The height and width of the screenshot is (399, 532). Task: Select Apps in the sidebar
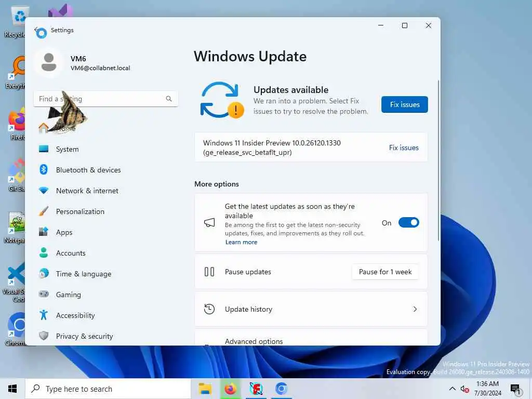pos(105,232)
